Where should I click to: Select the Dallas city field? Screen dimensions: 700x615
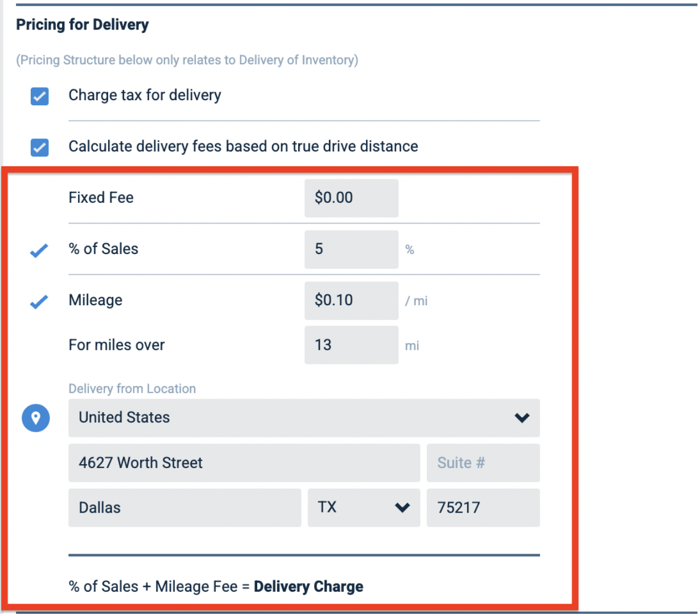pos(184,507)
